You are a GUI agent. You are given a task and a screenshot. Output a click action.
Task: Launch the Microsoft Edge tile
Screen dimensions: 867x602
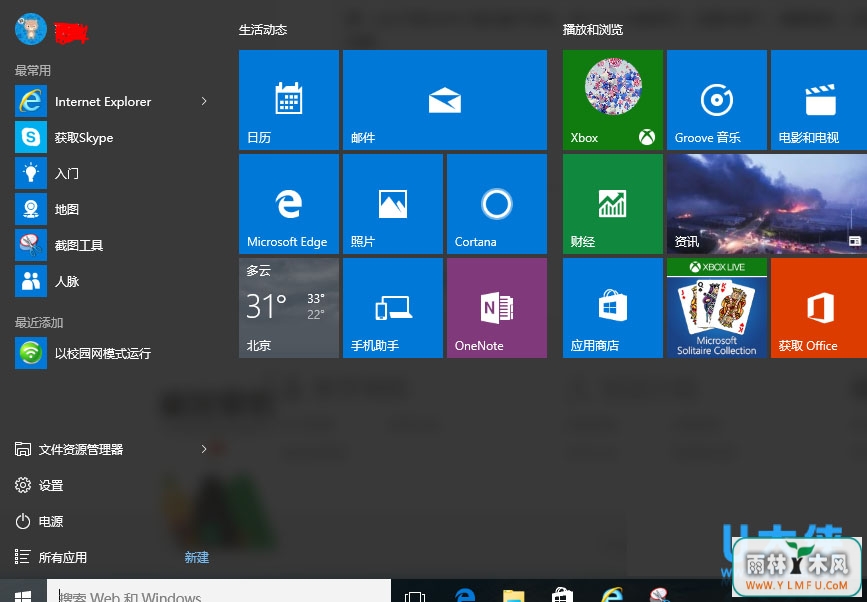click(x=289, y=204)
